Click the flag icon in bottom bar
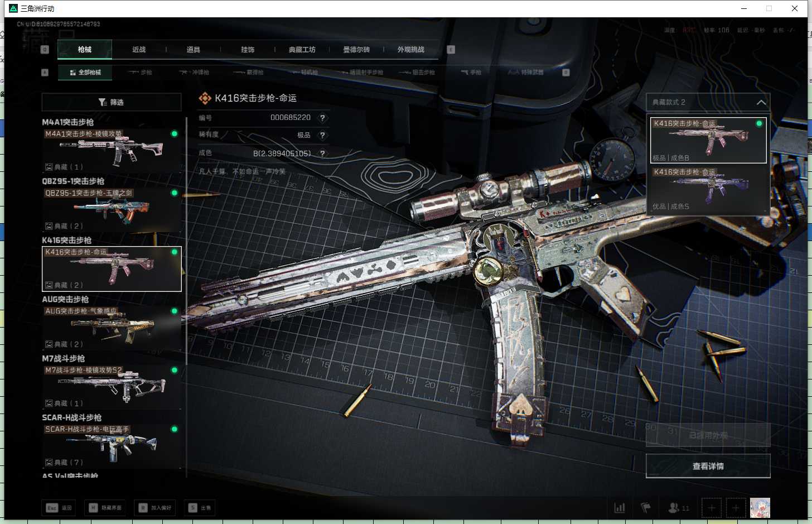The height and width of the screenshot is (524, 812). 646,508
